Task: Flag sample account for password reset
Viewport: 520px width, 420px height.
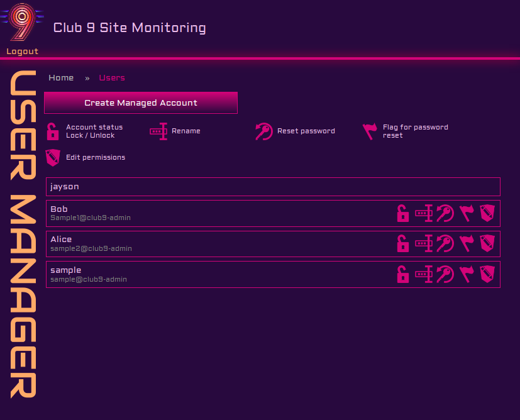Action: point(466,275)
